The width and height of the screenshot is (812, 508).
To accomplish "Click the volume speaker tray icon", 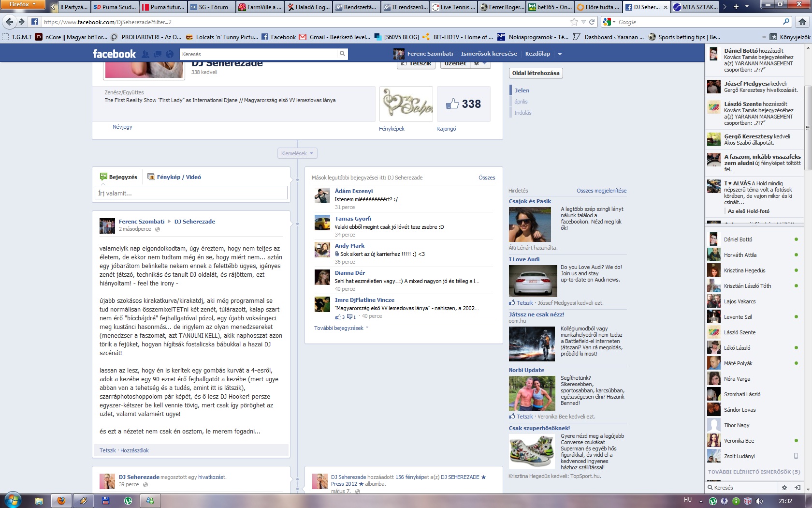I will point(759,501).
